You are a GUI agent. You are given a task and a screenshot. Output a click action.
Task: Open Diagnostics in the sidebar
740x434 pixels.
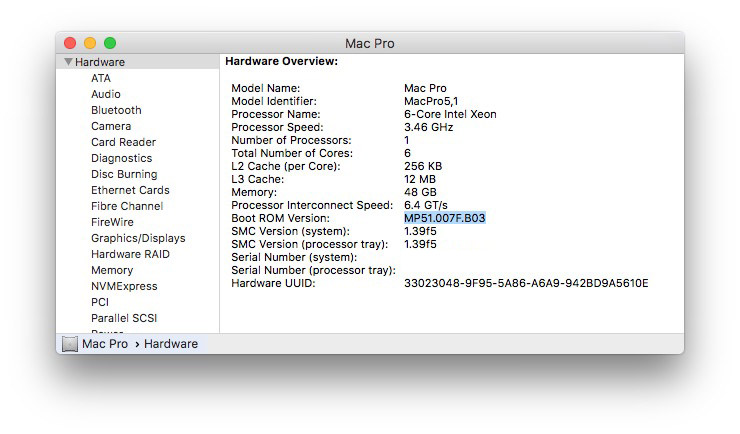[121, 159]
